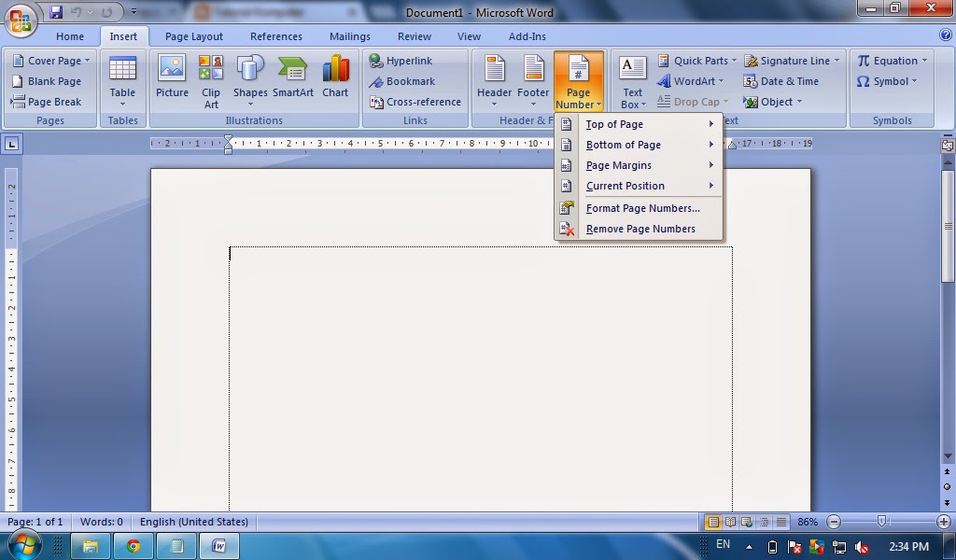Expand the Top of Page submenu
The height and width of the screenshot is (560, 956).
point(639,124)
